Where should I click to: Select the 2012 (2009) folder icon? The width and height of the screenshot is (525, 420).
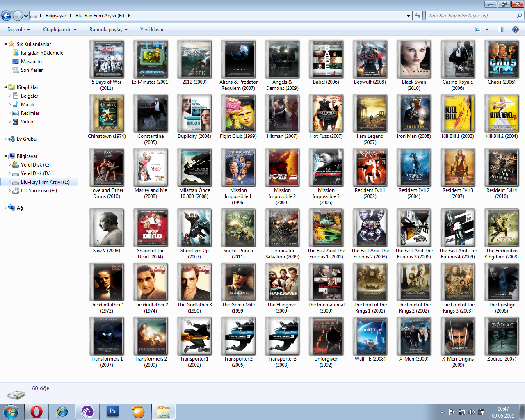coord(195,59)
